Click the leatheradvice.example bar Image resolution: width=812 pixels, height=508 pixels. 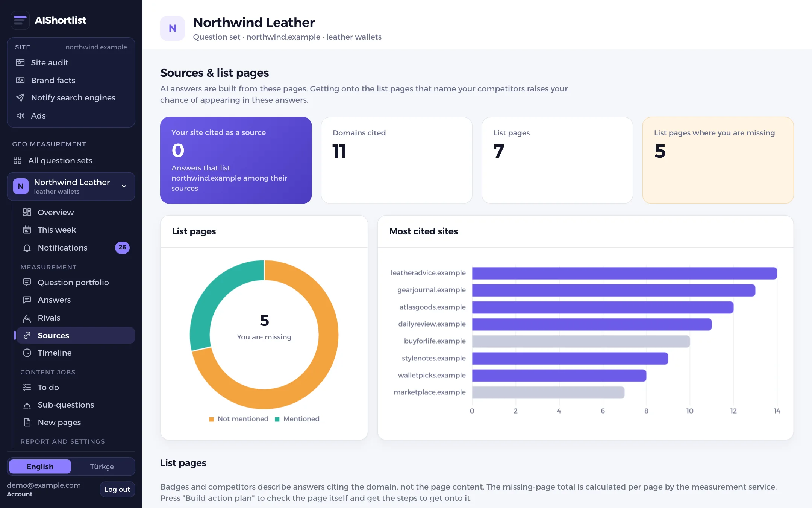(x=624, y=273)
